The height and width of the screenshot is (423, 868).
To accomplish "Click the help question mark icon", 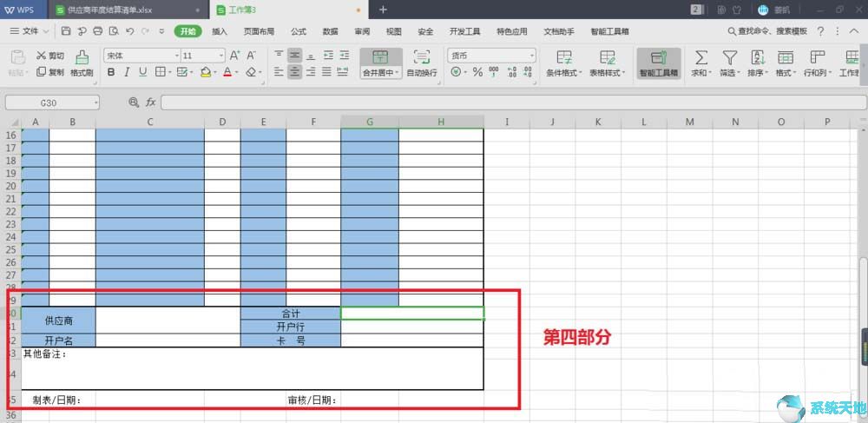I will (x=820, y=31).
